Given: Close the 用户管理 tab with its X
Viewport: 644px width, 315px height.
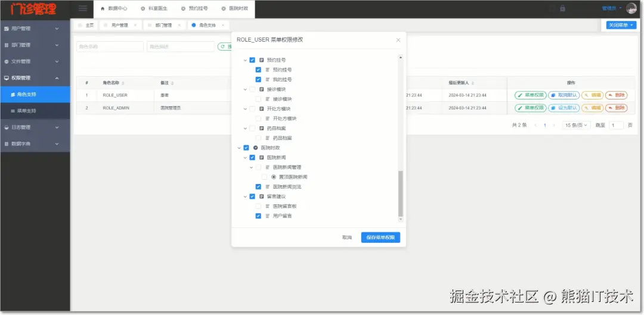Looking at the screenshot, I should 135,25.
